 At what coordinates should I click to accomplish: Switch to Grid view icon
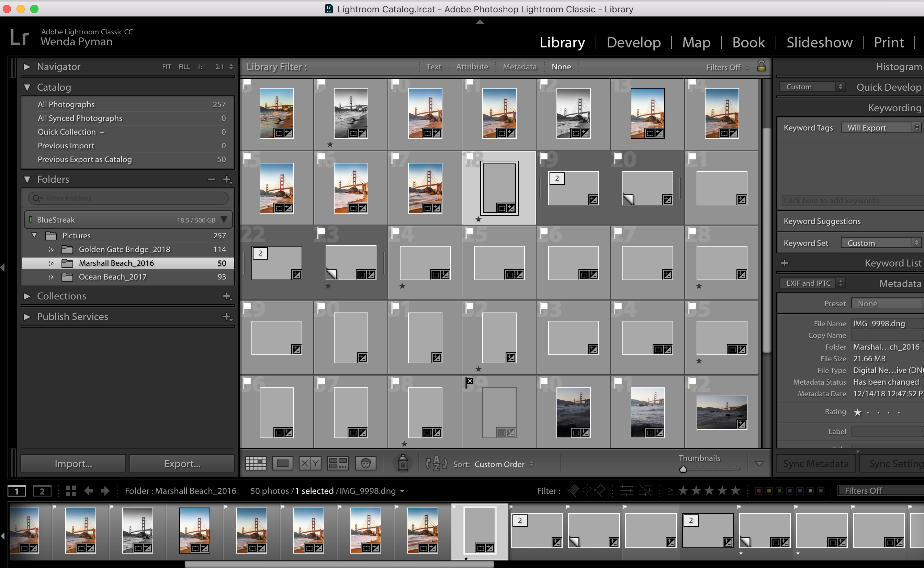pyautogui.click(x=256, y=463)
